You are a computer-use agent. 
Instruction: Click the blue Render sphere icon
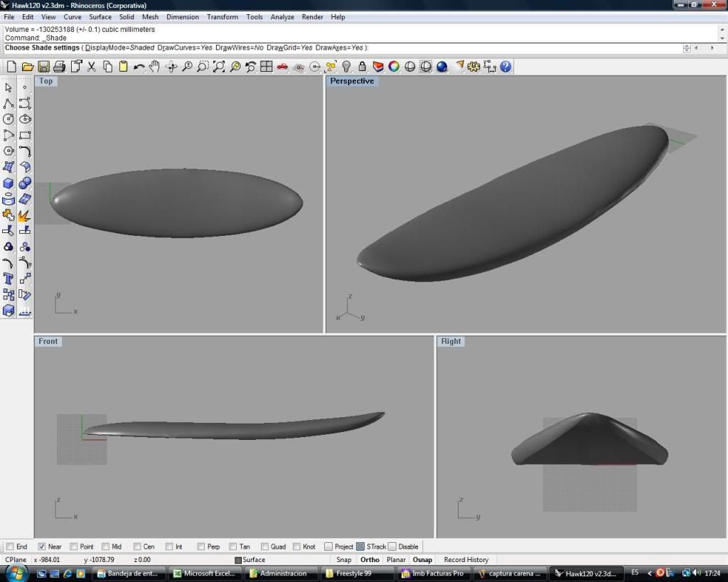(x=442, y=67)
